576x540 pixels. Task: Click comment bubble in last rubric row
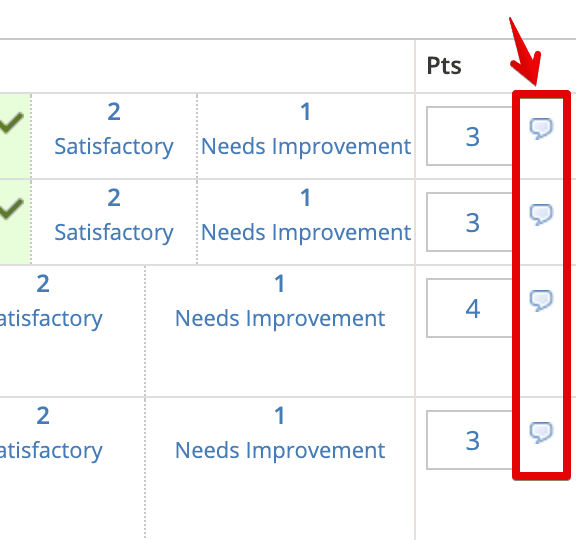tap(541, 432)
